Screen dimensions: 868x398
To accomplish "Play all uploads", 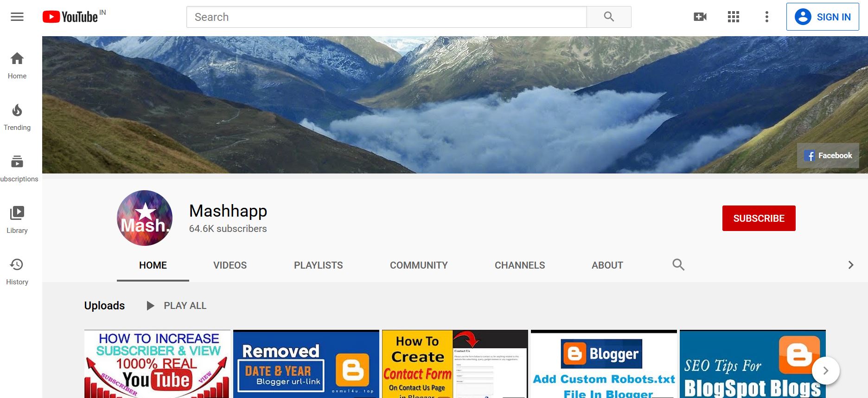I will click(x=177, y=306).
